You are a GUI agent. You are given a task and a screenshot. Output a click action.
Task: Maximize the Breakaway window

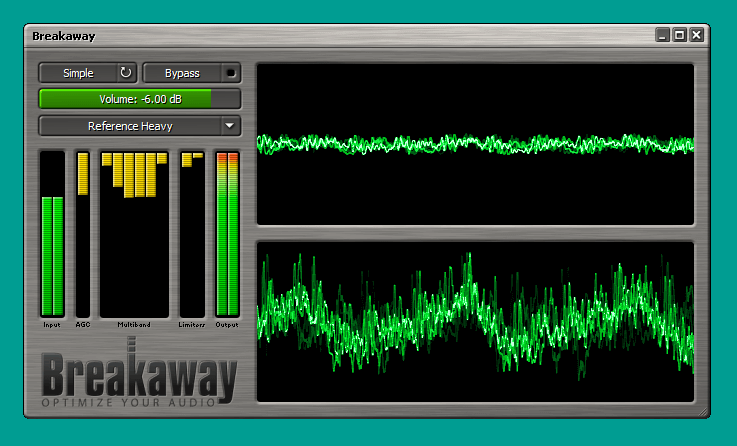point(680,35)
